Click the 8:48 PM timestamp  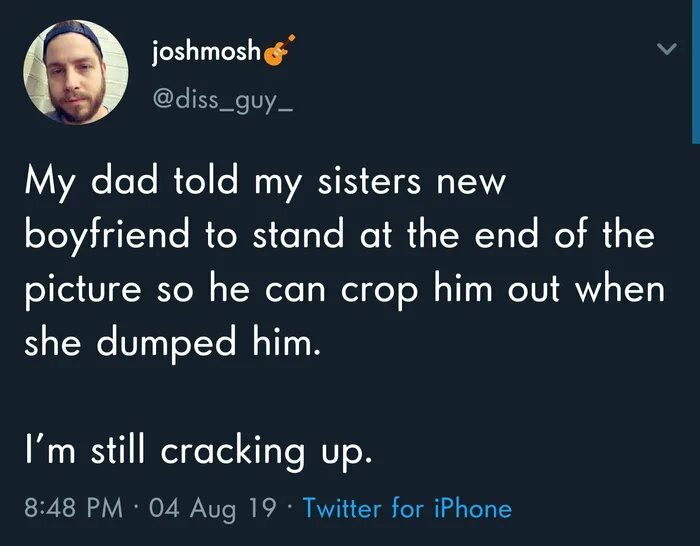click(x=71, y=508)
